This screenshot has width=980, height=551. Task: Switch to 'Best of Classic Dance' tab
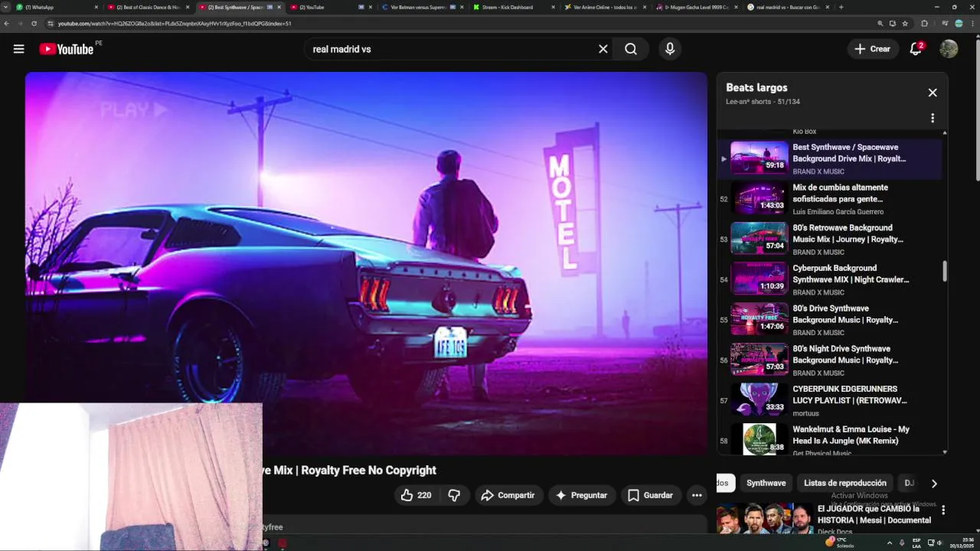coord(149,7)
